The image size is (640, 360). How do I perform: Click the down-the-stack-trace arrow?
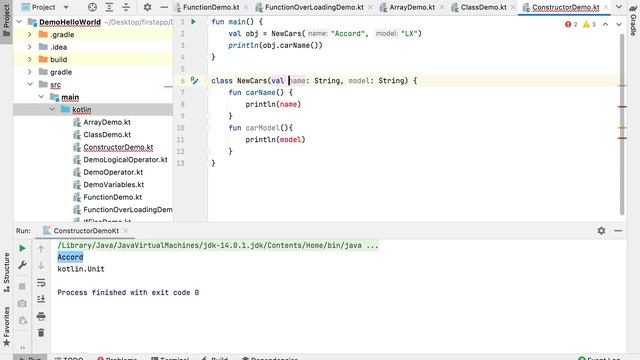41,265
